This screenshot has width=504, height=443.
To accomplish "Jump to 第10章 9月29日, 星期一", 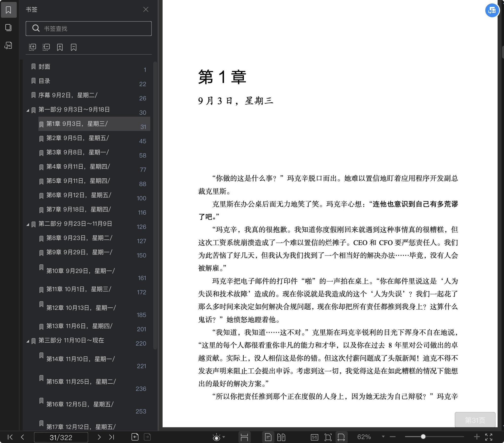I will point(81,271).
